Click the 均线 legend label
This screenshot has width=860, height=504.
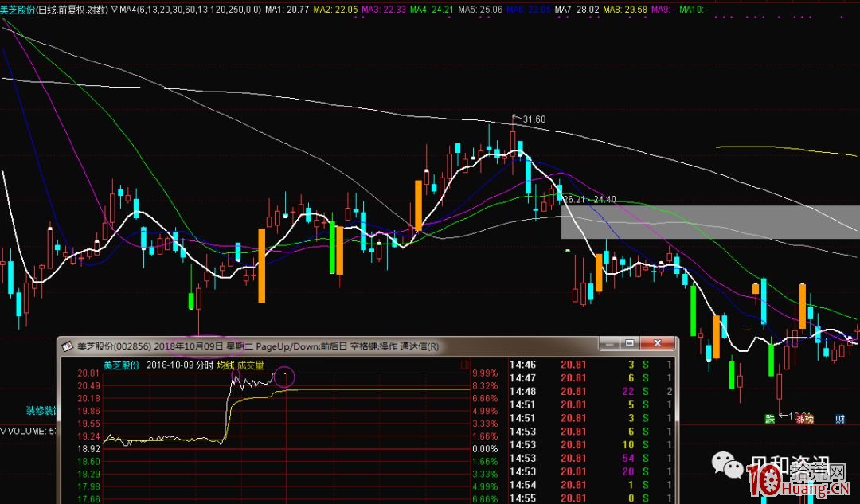tap(225, 365)
